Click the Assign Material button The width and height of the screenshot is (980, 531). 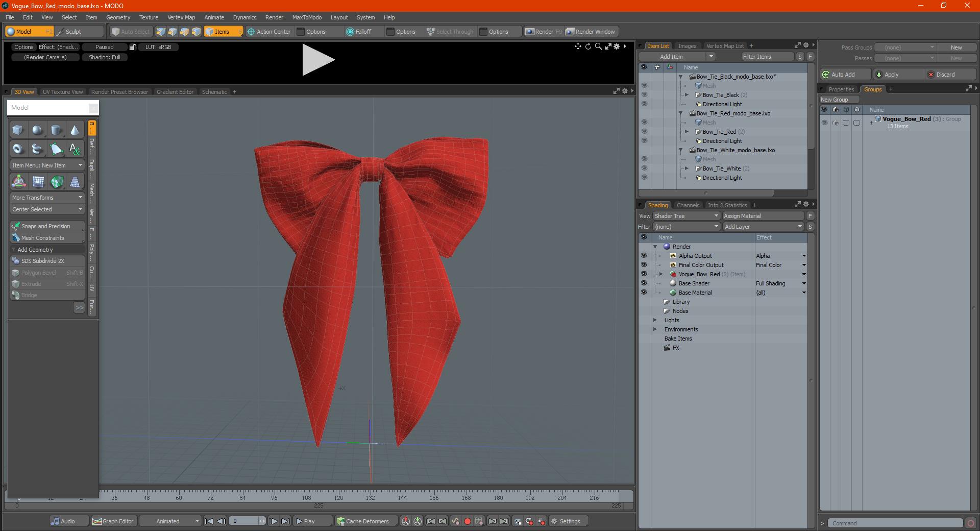tap(764, 216)
